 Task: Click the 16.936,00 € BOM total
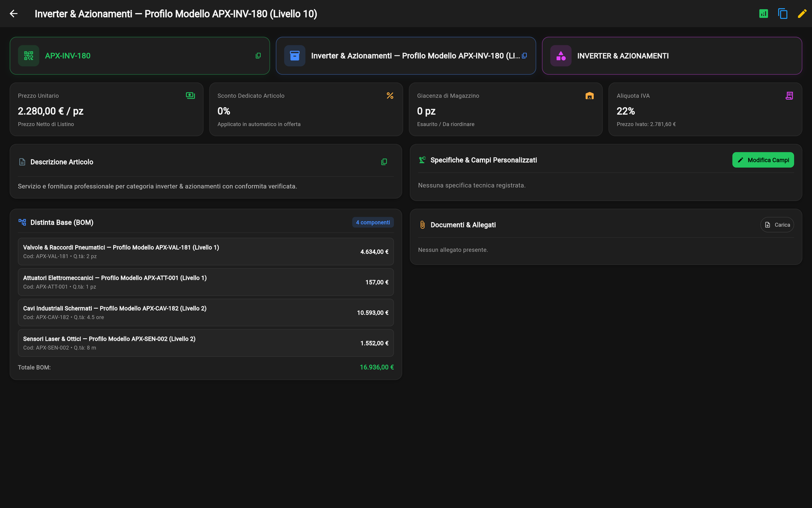[377, 367]
